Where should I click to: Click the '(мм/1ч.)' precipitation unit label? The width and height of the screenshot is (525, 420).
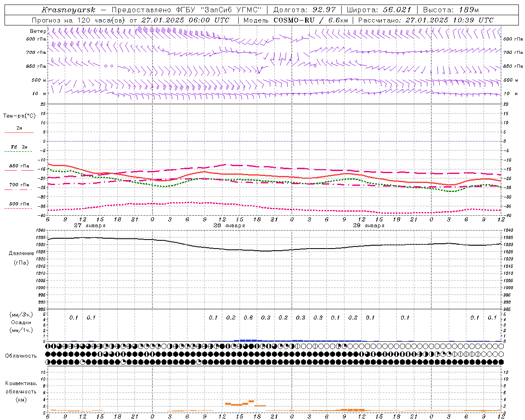(21, 330)
